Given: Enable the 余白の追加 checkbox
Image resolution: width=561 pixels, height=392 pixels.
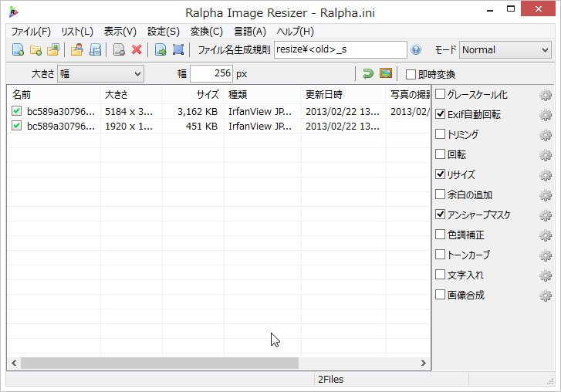Looking at the screenshot, I should pyautogui.click(x=440, y=194).
